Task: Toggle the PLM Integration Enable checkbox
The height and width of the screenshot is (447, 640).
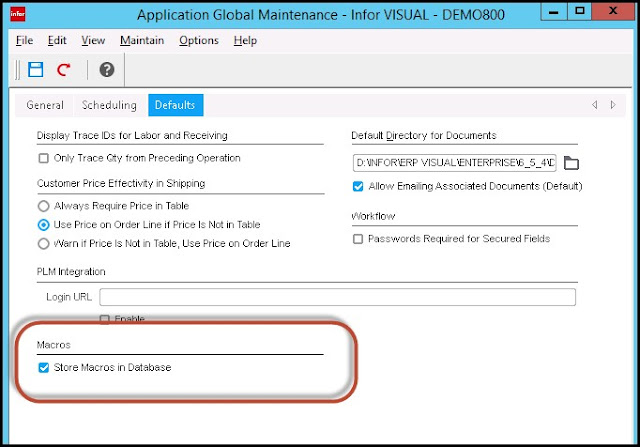Action: tap(104, 319)
